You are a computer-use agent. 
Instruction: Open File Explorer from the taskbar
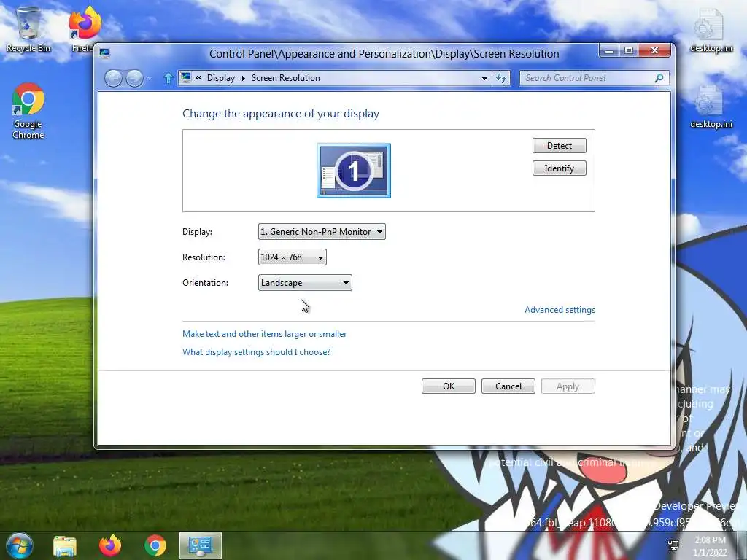click(x=65, y=546)
